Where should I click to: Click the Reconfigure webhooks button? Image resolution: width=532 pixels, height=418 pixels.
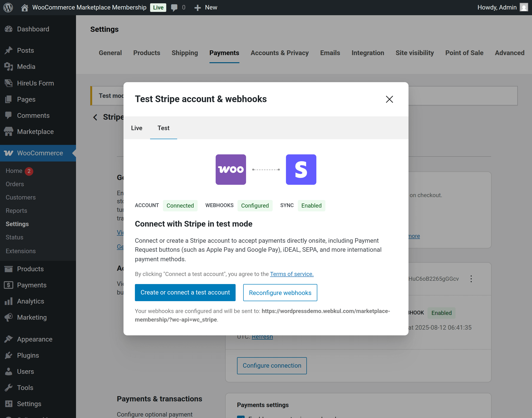(x=280, y=292)
